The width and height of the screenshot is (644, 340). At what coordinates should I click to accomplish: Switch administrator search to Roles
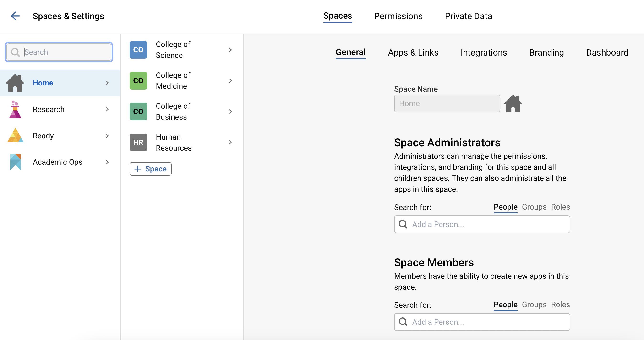tap(560, 207)
